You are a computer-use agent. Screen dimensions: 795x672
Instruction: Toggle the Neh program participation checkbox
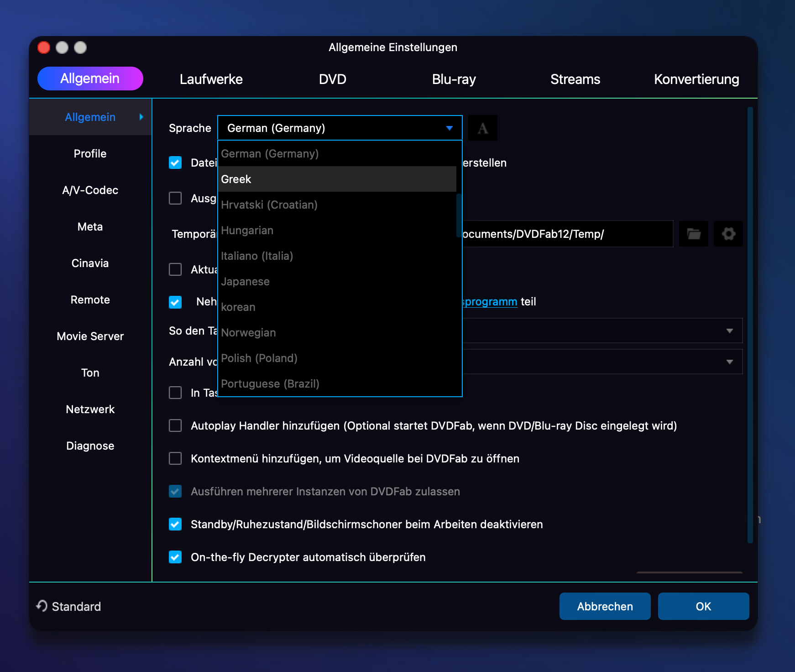point(175,302)
